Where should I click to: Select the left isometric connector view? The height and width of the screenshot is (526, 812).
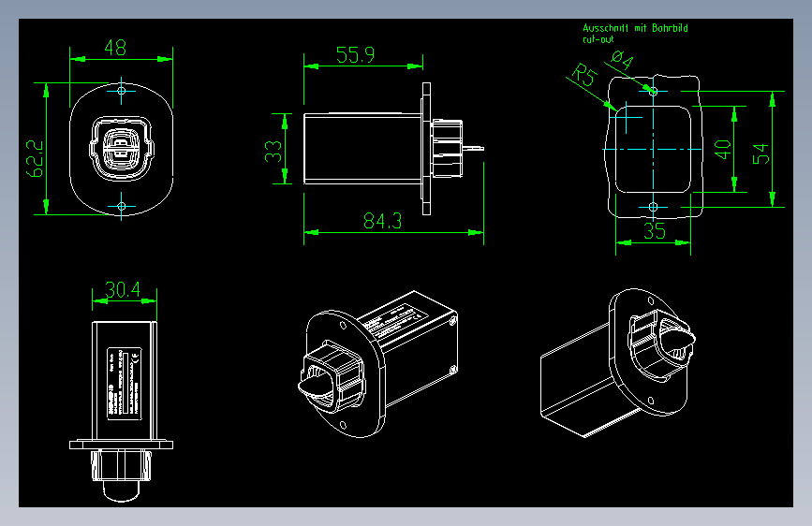pyautogui.click(x=377, y=364)
